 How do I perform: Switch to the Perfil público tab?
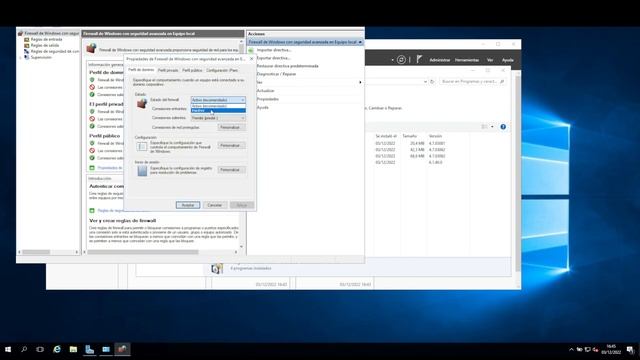tap(192, 70)
